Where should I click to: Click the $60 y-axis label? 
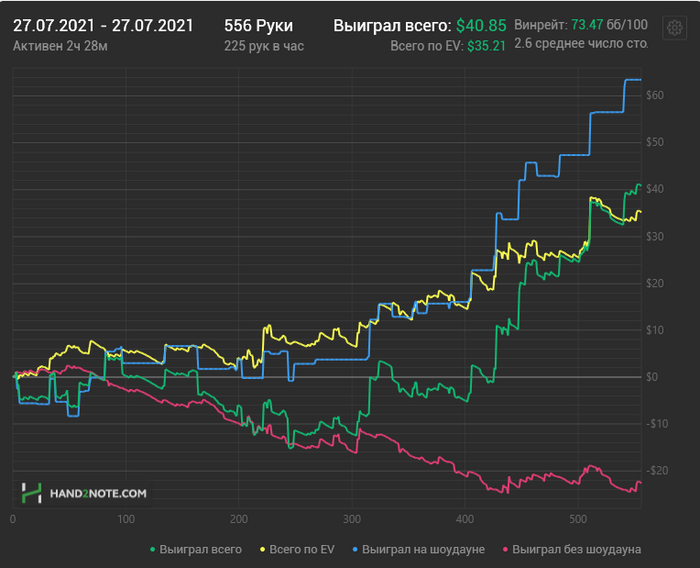tap(655, 95)
